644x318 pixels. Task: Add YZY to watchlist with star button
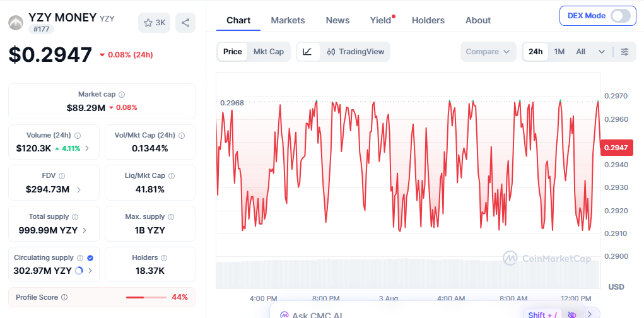tap(154, 23)
